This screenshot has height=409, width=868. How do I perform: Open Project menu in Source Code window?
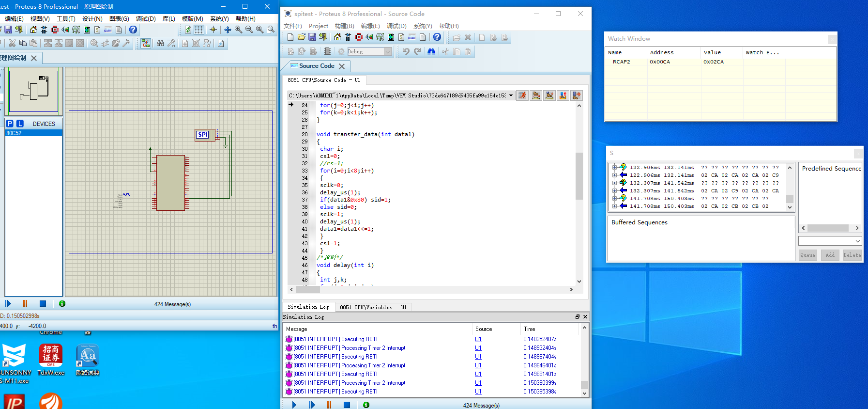319,26
